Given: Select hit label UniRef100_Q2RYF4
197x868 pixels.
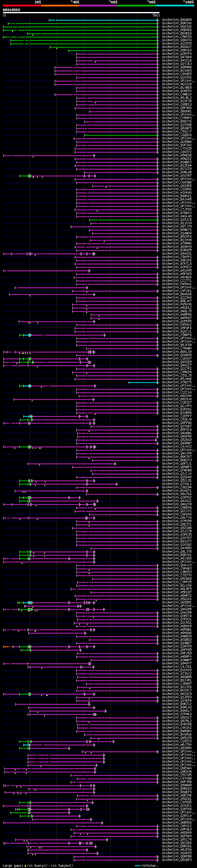Looking at the screenshot, I should (177, 54).
